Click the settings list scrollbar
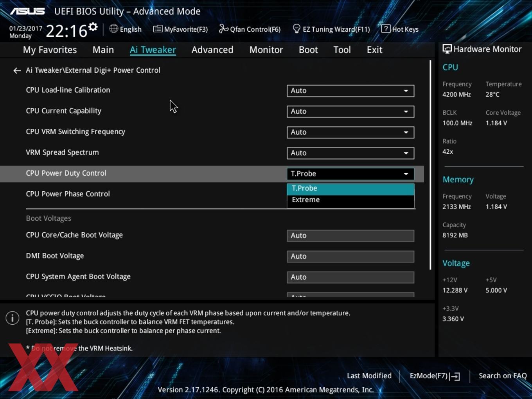 click(x=430, y=165)
